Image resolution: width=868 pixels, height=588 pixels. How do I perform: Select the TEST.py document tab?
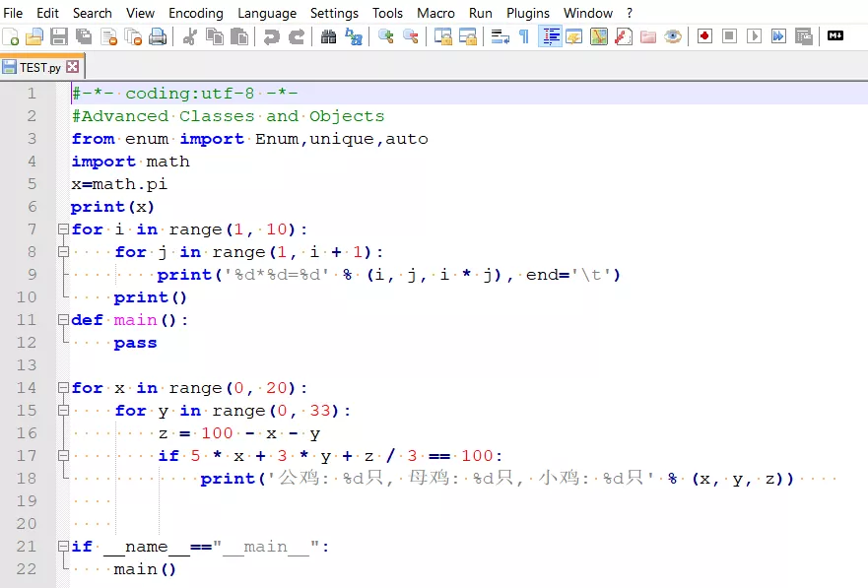click(x=39, y=68)
